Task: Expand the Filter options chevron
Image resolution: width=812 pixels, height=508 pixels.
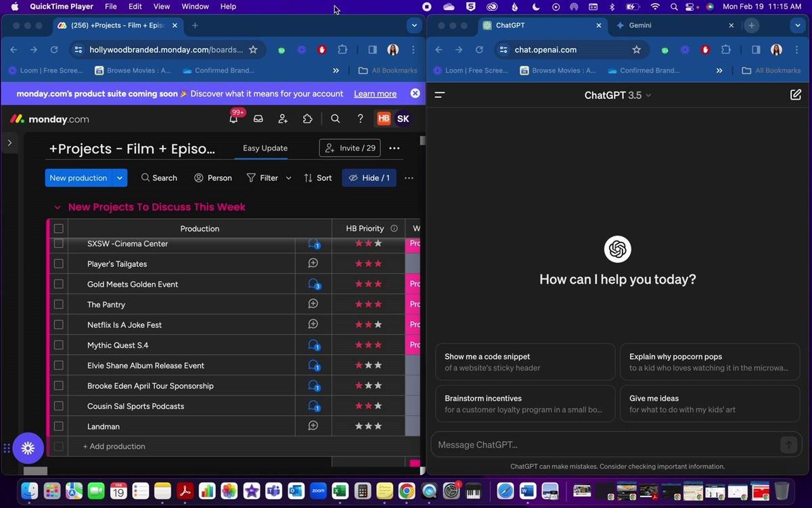Action: click(x=289, y=178)
